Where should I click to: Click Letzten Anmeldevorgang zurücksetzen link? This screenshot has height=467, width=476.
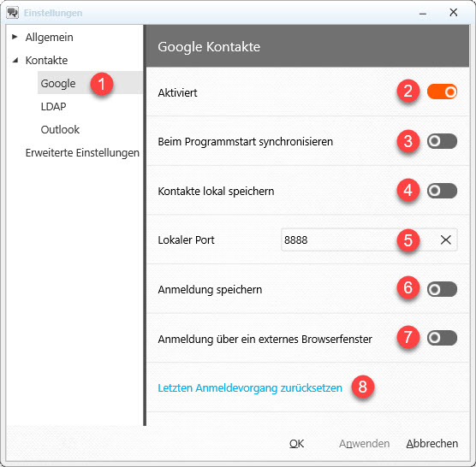[x=250, y=388]
